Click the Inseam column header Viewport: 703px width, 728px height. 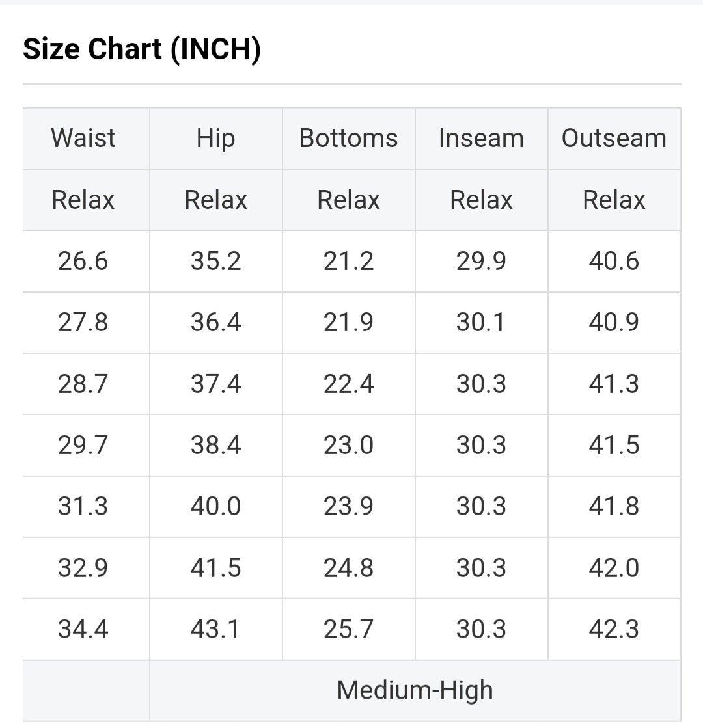pyautogui.click(x=481, y=139)
